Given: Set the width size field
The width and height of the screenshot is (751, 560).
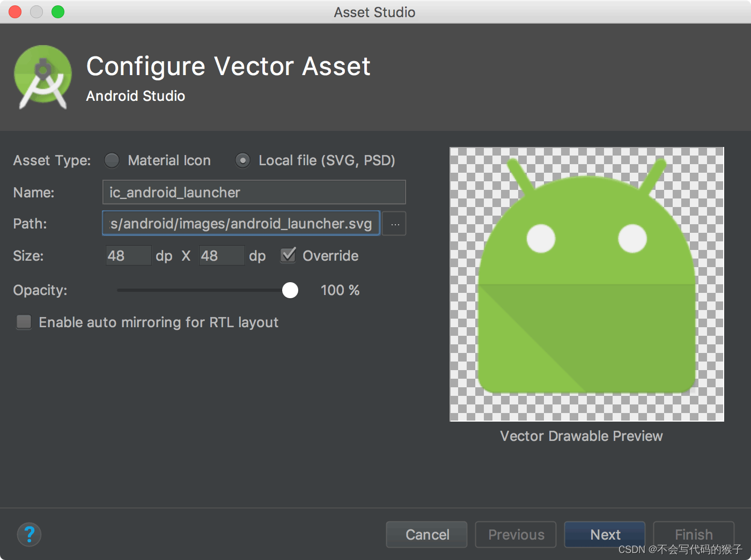Looking at the screenshot, I should 129,255.
